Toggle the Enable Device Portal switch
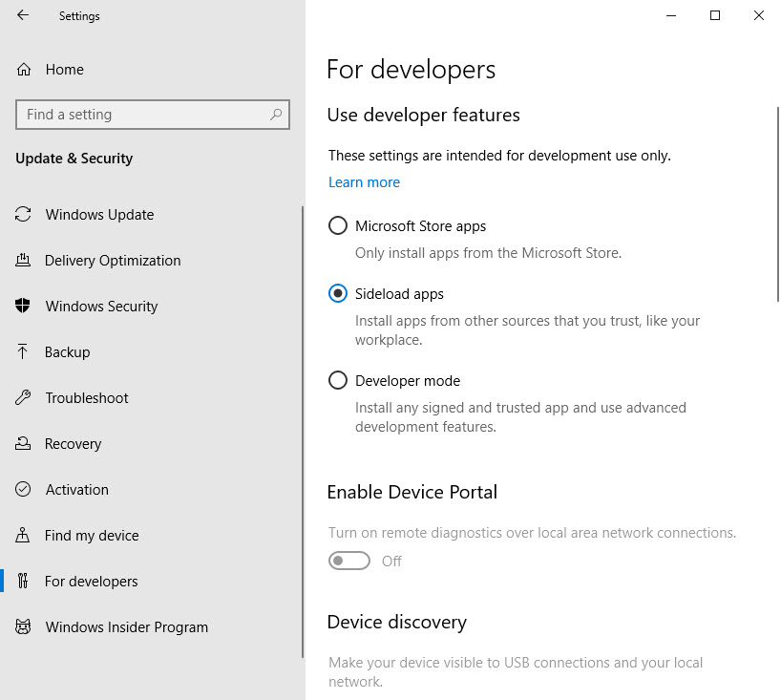Screen dimensions: 781x700 coord(349,562)
